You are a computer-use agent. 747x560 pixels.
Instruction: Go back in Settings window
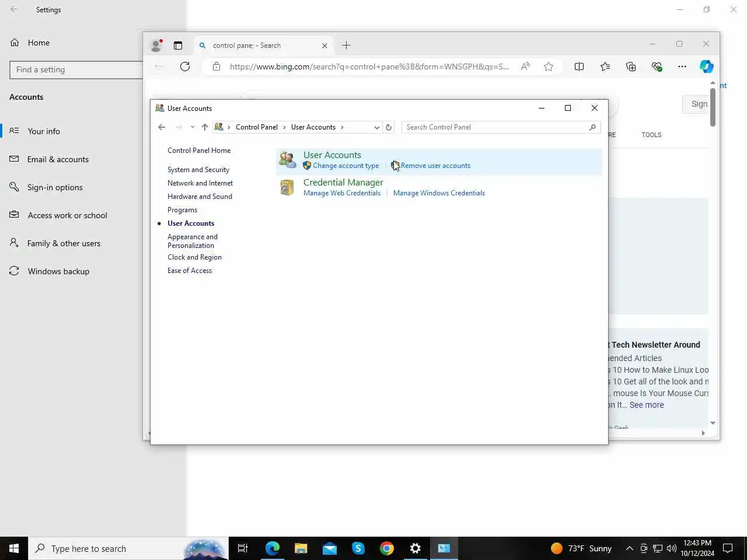[14, 9]
